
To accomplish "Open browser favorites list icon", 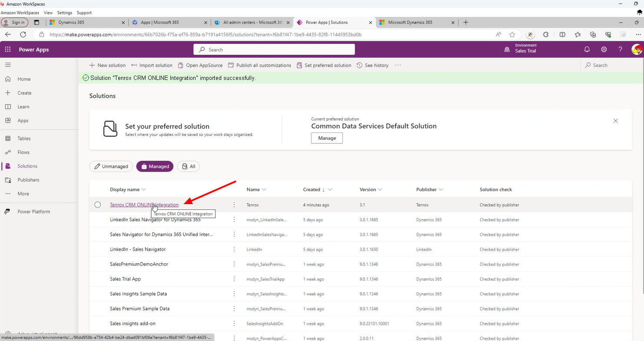I will point(578,34).
